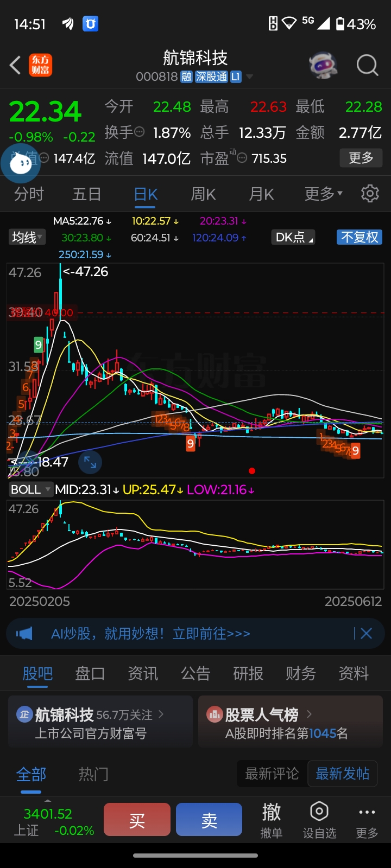Image resolution: width=391 pixels, height=868 pixels.
Task: Open the 东方财富 logo icon
Action: coord(41,65)
